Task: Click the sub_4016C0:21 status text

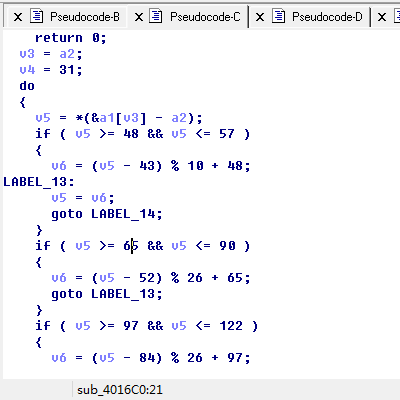Action: click(x=120, y=390)
